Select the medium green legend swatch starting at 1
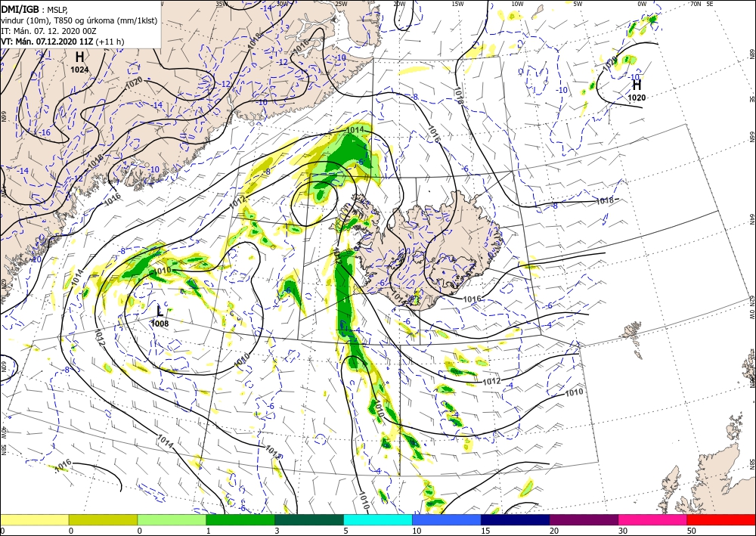 pyautogui.click(x=240, y=519)
